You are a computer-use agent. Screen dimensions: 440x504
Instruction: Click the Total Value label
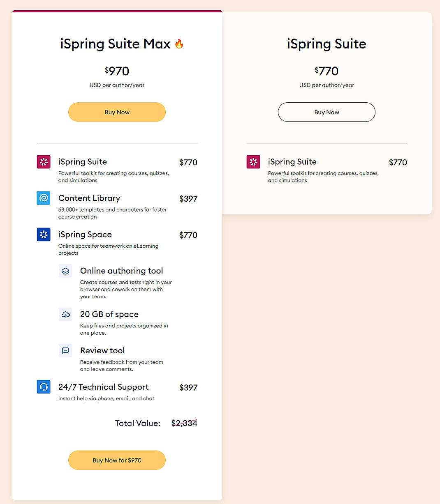coord(138,423)
